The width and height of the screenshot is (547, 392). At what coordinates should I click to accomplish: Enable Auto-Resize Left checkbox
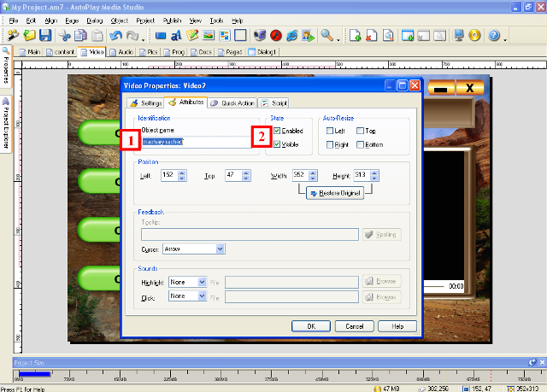pos(330,131)
